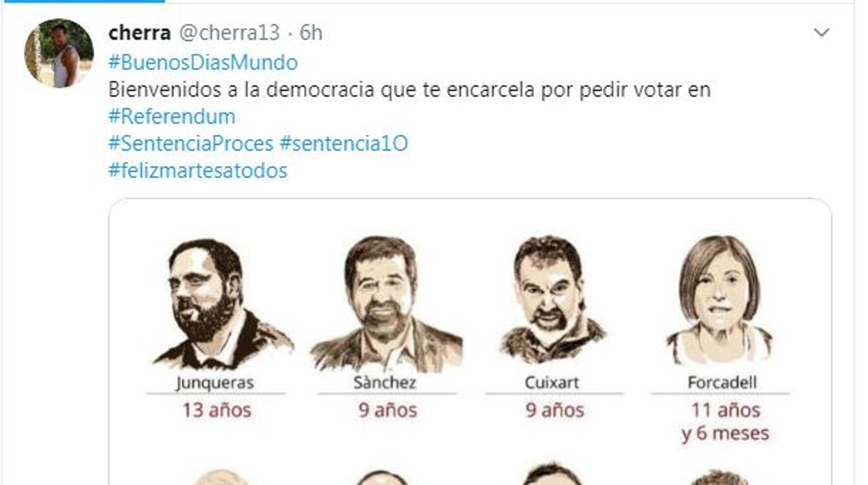
Task: Open the @cherra13 handle link
Action: click(x=230, y=33)
